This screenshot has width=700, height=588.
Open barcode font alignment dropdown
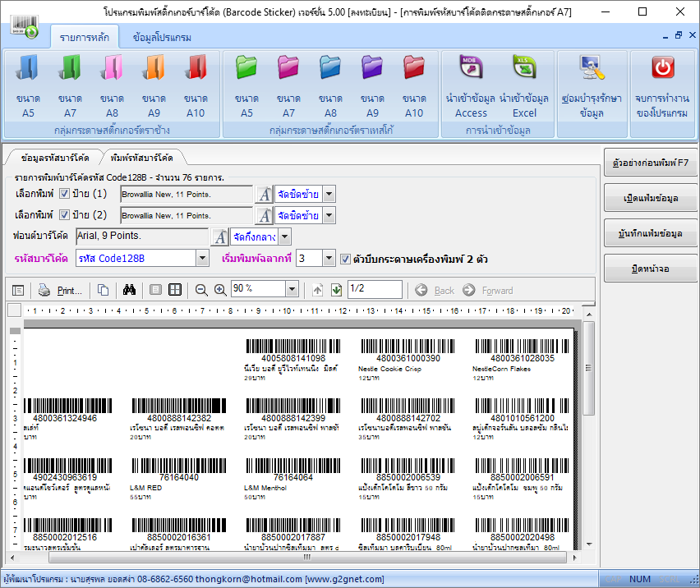[x=285, y=237]
